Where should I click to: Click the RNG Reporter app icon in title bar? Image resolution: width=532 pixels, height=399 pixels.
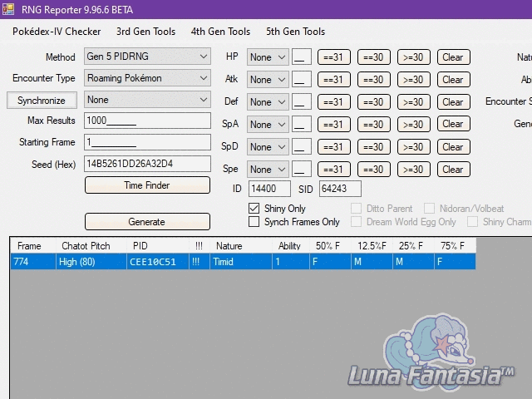pos(8,9)
